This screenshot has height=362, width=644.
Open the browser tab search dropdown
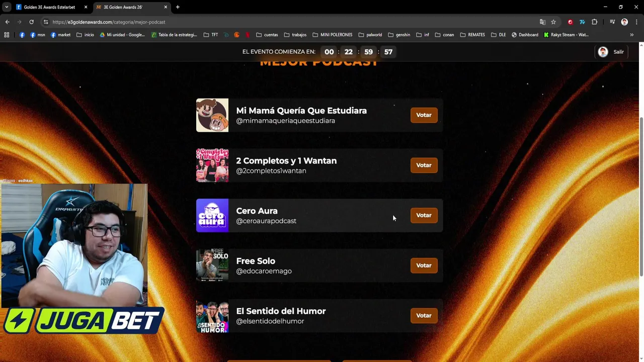pyautogui.click(x=7, y=7)
